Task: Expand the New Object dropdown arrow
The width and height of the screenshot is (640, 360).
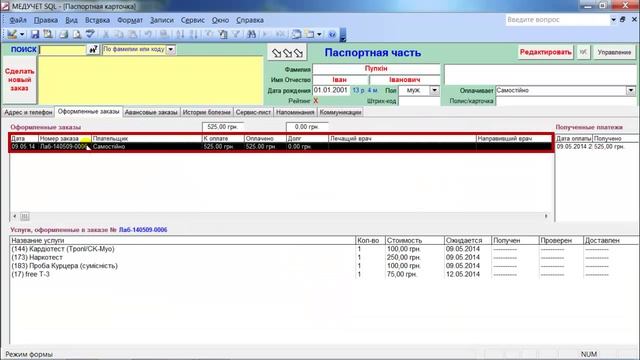Action: coord(319,34)
